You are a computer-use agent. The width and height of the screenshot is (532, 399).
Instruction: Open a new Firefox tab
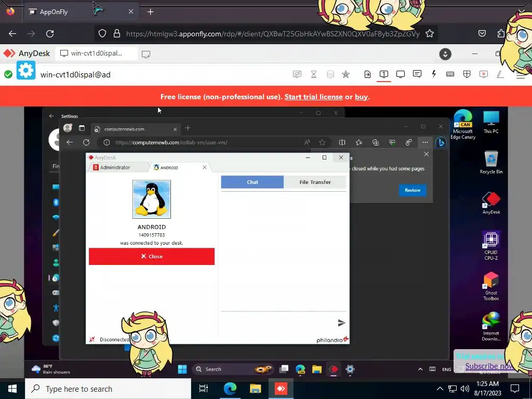151,12
